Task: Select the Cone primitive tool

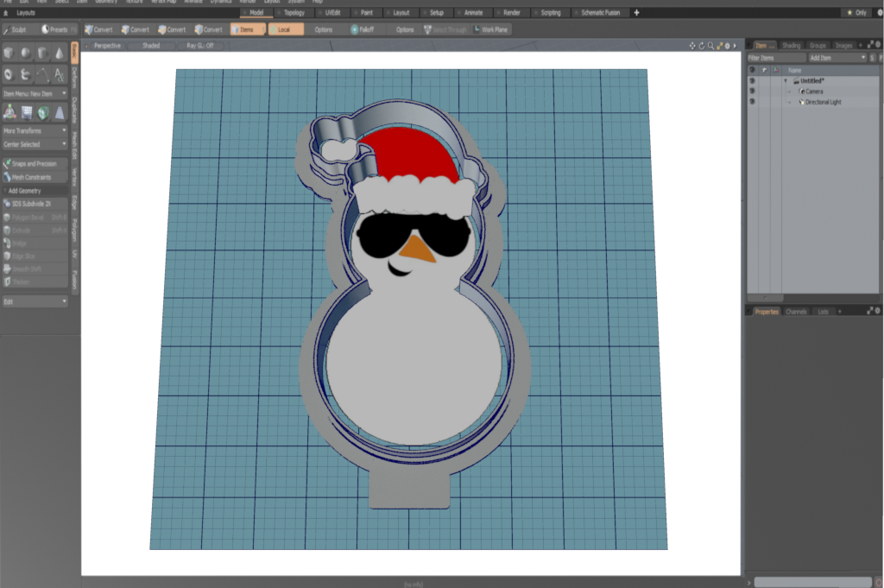Action: click(59, 53)
